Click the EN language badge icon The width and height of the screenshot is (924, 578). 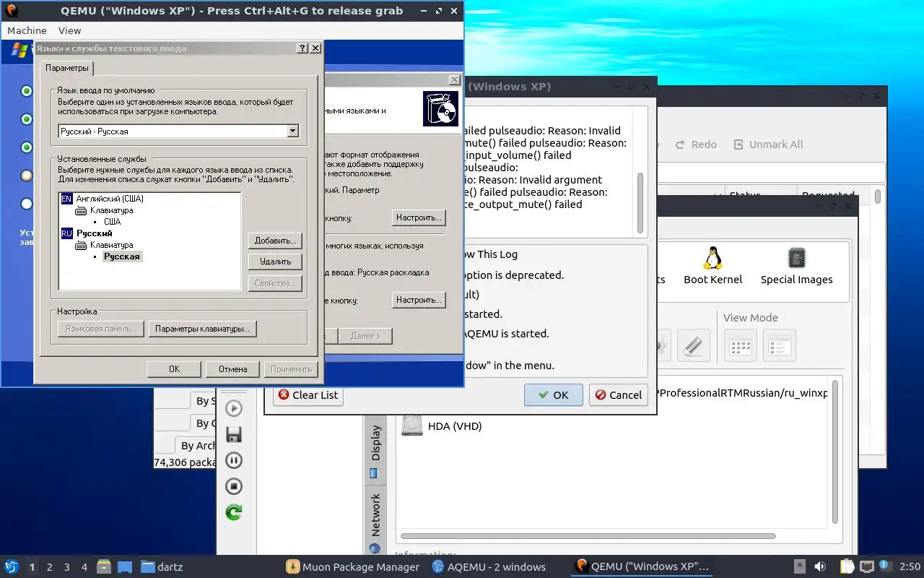[67, 199]
